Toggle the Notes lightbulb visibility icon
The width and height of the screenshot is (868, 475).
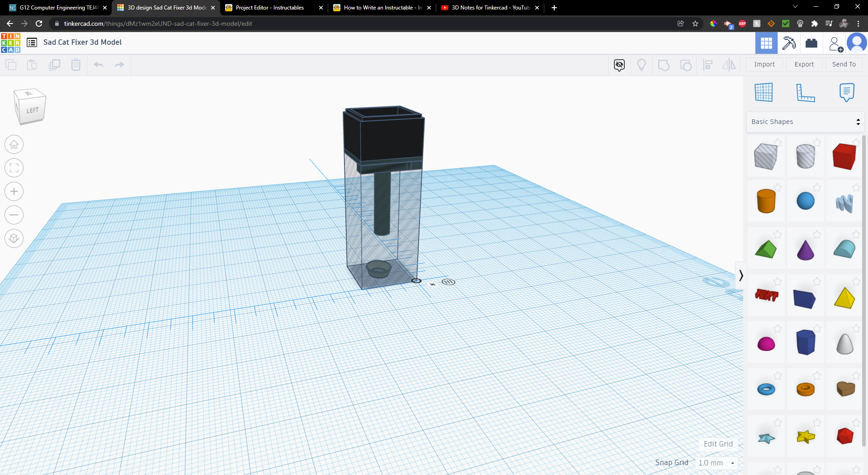pos(642,65)
